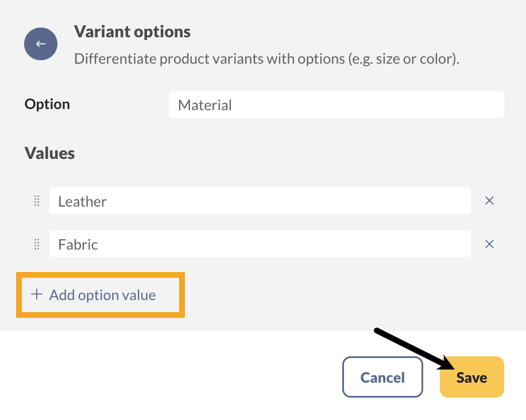The image size is (526, 420).
Task: Remove the Fabric value using its X icon
Action: (489, 244)
